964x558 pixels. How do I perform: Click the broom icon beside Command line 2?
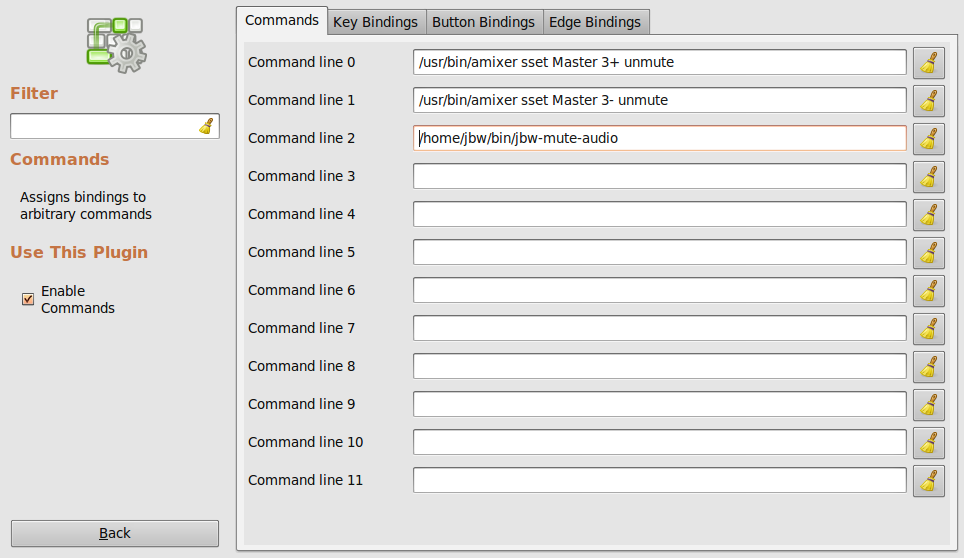tap(929, 138)
